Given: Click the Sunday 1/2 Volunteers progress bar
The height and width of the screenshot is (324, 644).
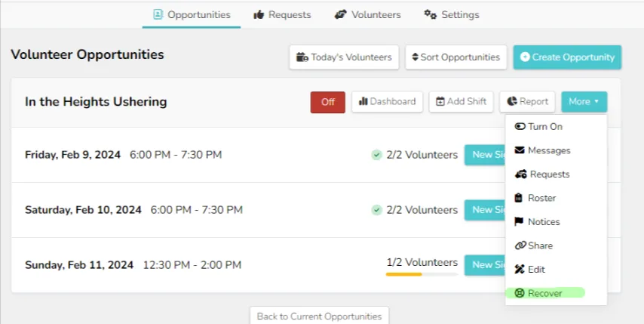Looking at the screenshot, I should point(422,274).
